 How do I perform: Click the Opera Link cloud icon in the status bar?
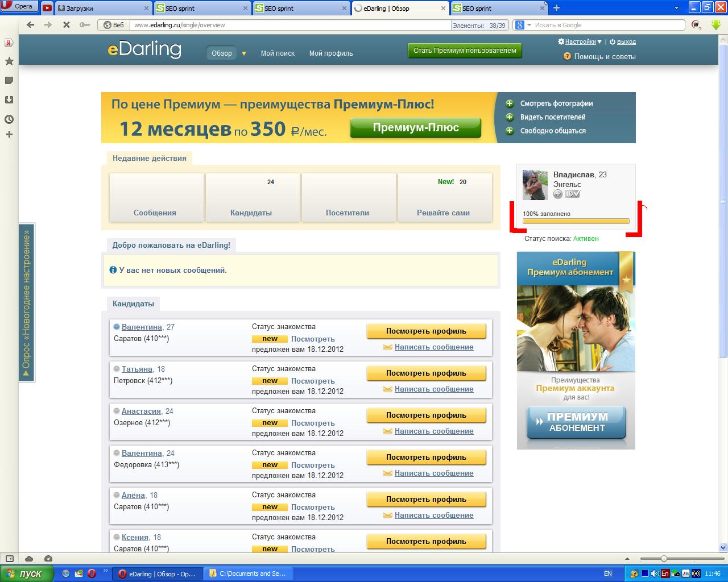29,559
